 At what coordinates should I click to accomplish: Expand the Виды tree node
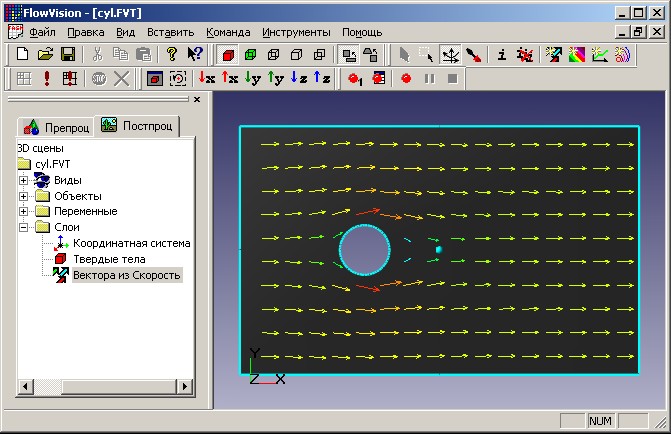24,180
